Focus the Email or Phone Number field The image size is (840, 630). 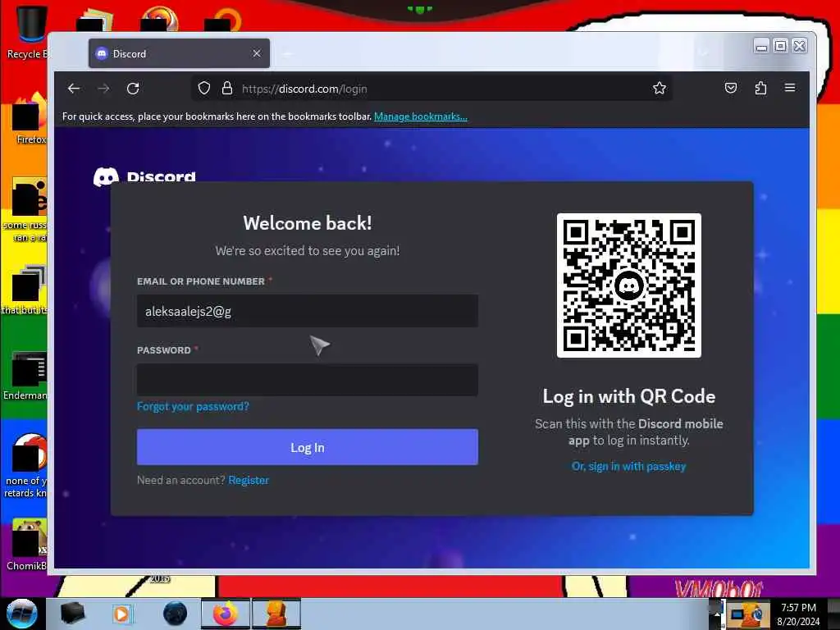pyautogui.click(x=308, y=311)
